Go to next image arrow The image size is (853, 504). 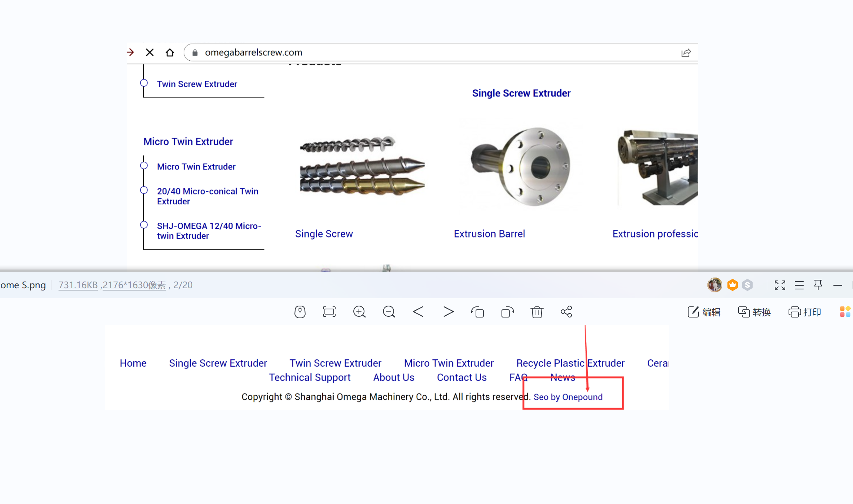pos(448,312)
